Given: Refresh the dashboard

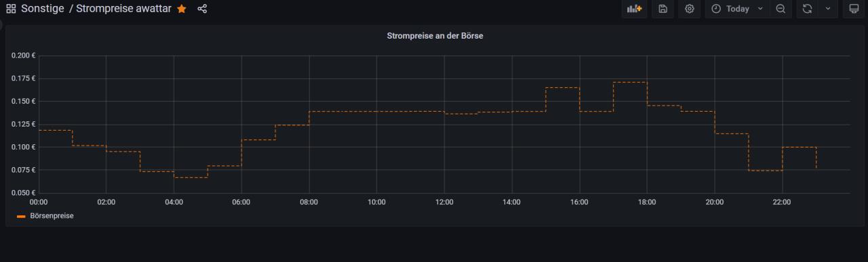Looking at the screenshot, I should pyautogui.click(x=807, y=9).
